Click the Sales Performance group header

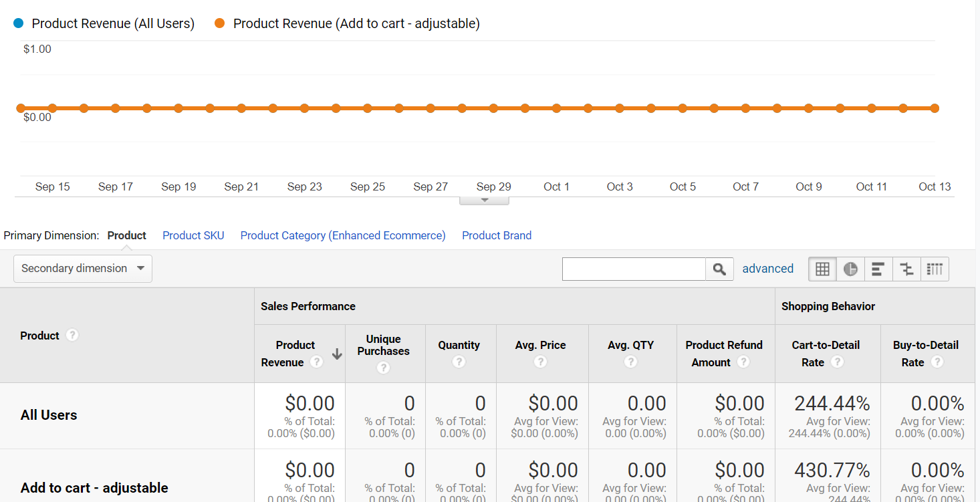308,306
